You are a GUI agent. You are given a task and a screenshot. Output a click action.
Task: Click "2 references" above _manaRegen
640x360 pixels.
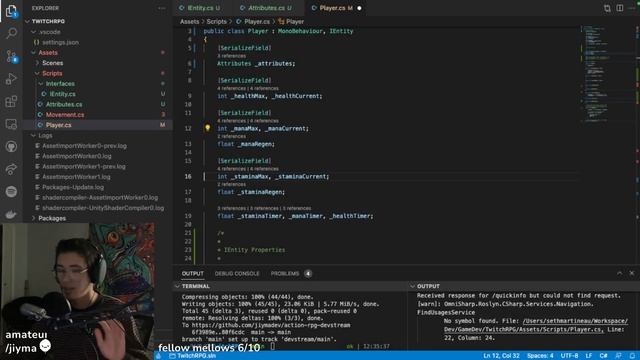coord(231,136)
